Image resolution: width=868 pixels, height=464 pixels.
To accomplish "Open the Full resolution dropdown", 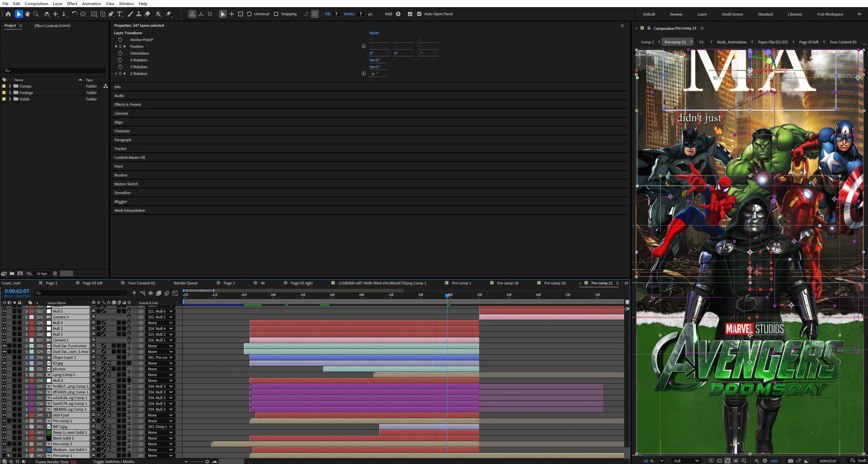I will (x=686, y=461).
